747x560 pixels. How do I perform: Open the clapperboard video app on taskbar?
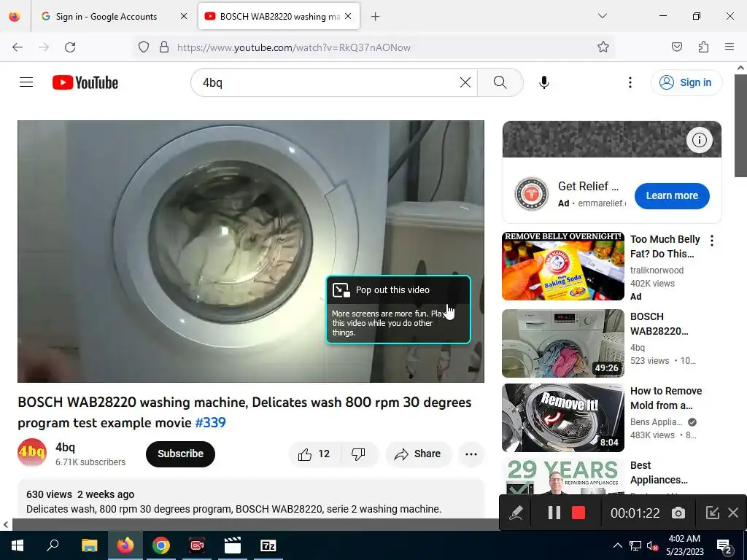point(233,545)
